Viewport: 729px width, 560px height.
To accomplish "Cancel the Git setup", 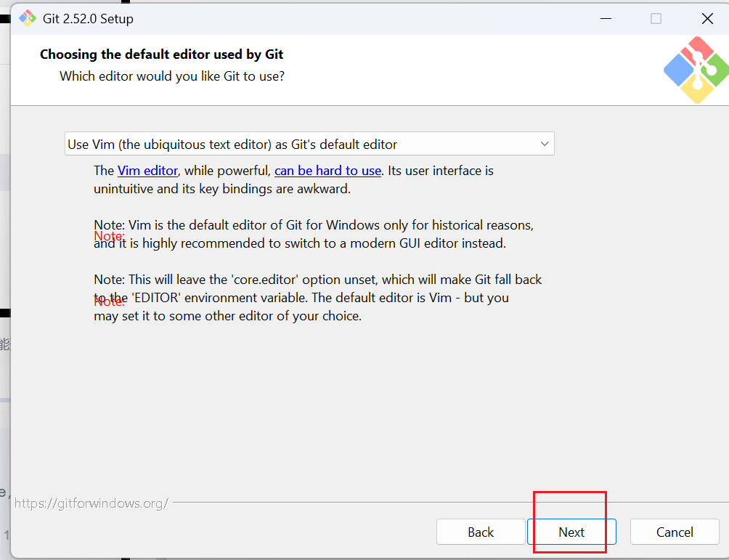I will 675,532.
